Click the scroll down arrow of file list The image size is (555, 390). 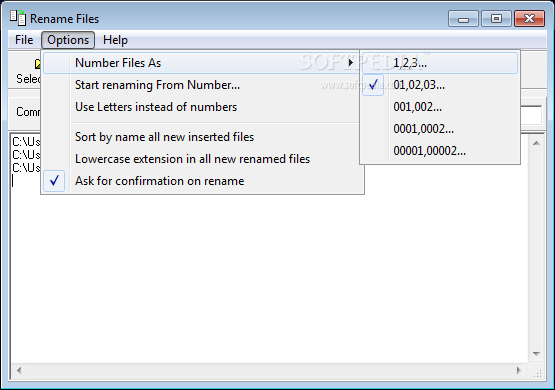[536, 354]
